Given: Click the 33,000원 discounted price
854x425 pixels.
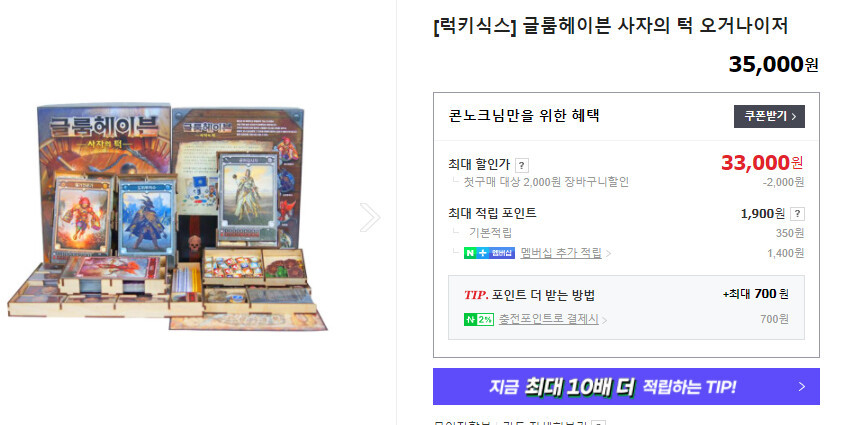Looking at the screenshot, I should [x=762, y=162].
